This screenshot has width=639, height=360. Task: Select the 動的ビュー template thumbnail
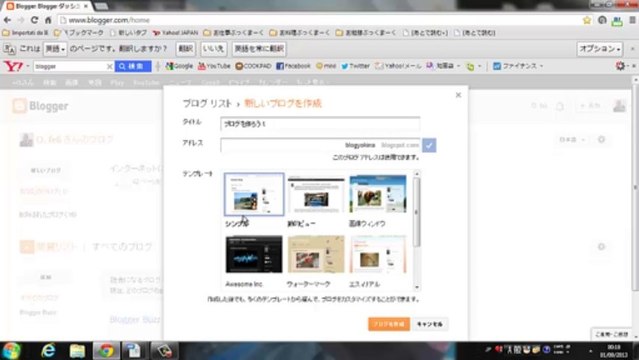click(x=316, y=194)
